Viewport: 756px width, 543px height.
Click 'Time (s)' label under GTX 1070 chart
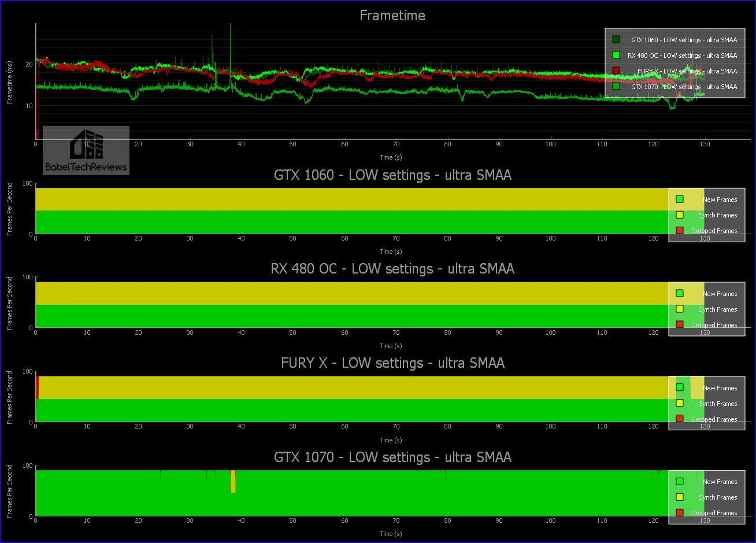click(391, 534)
